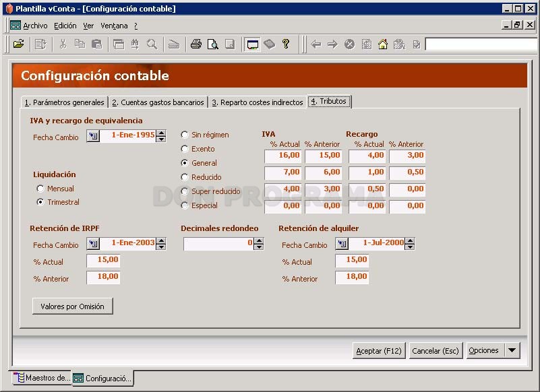The width and height of the screenshot is (540, 392).
Task: Click the magnifying glass search icon
Action: coord(152,44)
